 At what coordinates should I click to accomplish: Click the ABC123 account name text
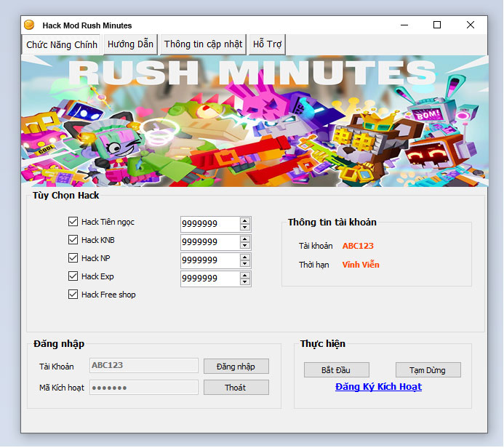pyautogui.click(x=358, y=246)
